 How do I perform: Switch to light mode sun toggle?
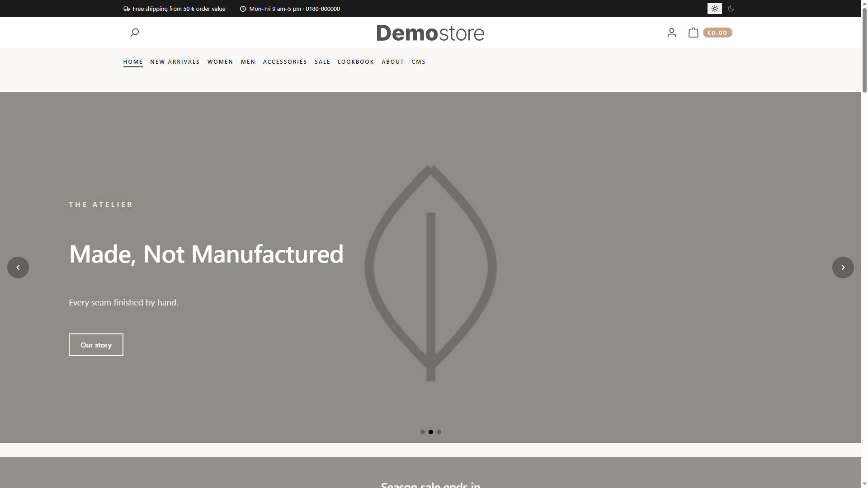tap(715, 9)
